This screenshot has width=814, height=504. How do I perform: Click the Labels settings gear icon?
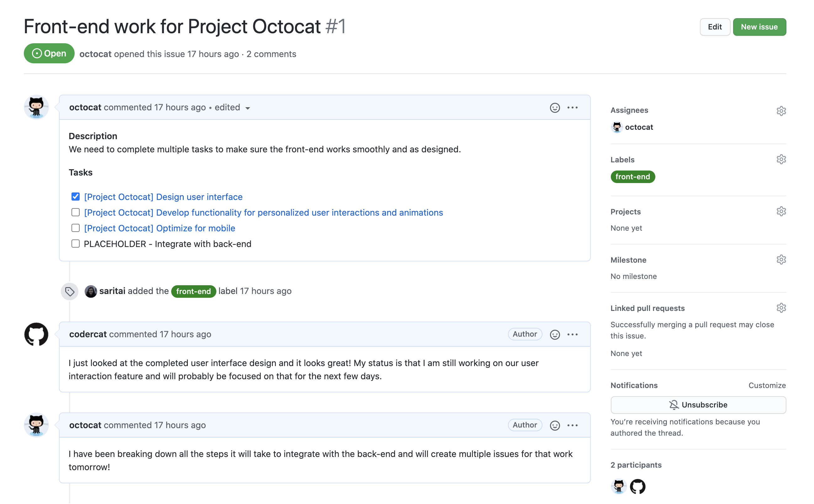coord(781,159)
